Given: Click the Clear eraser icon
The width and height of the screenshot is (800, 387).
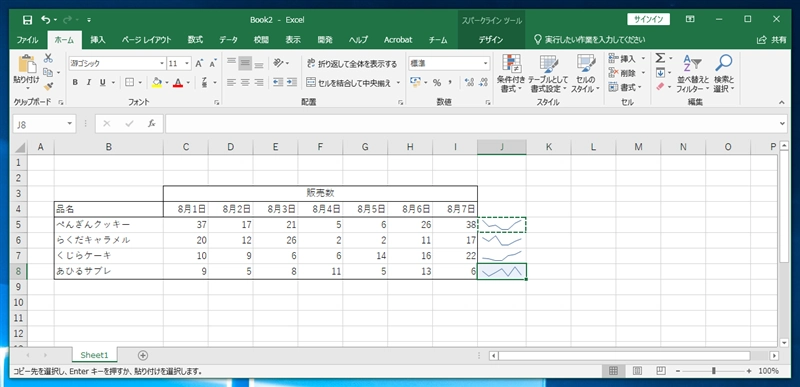Looking at the screenshot, I should click(x=660, y=87).
